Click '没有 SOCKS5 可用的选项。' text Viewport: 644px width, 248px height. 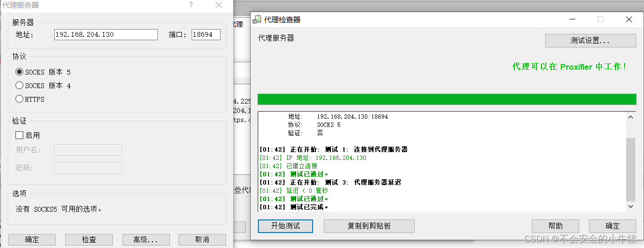[x=59, y=209]
